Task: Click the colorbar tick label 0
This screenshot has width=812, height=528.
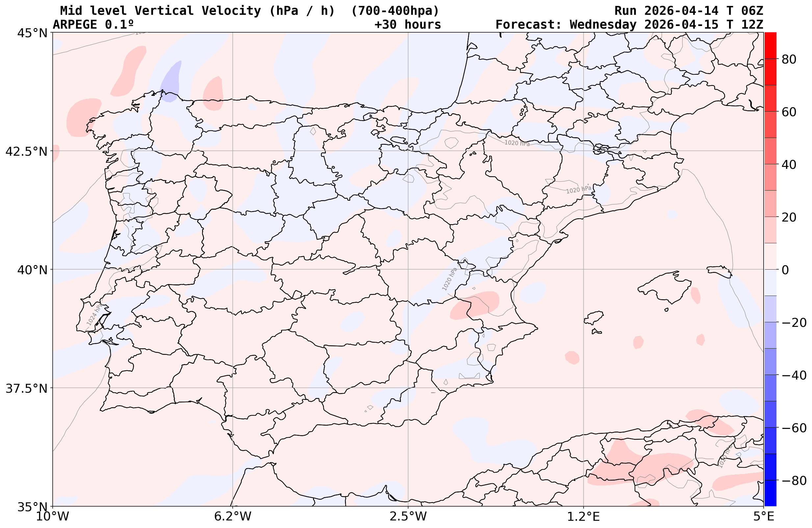Action: point(785,270)
